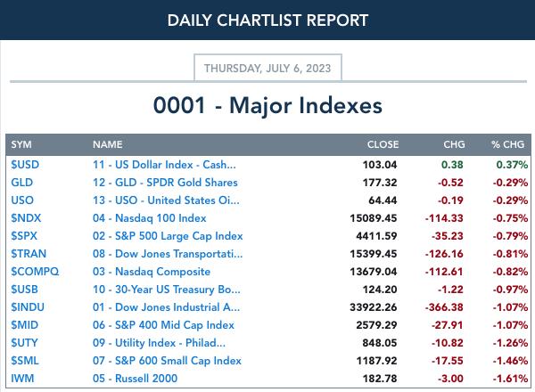Open S&P 500 Large Cap Index link

168,236
